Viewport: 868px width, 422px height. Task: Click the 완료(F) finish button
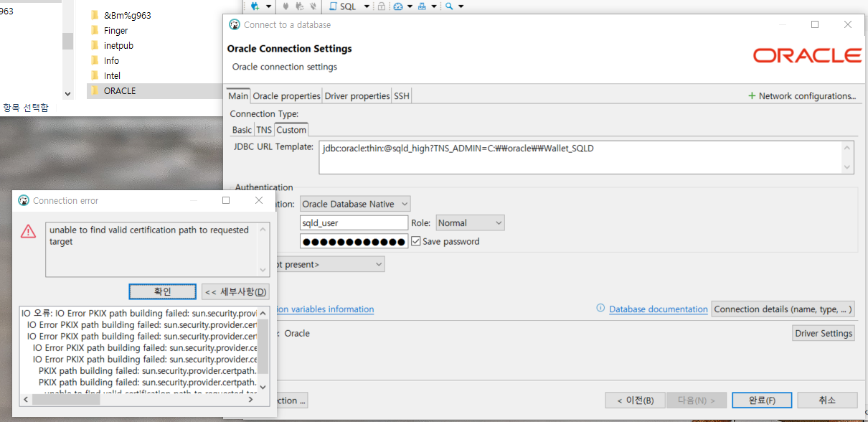[761, 400]
